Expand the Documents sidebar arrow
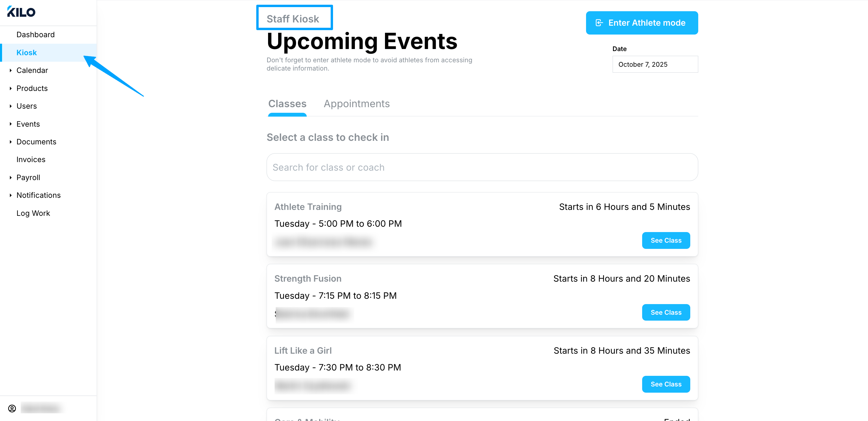This screenshot has width=868, height=421. [x=11, y=142]
